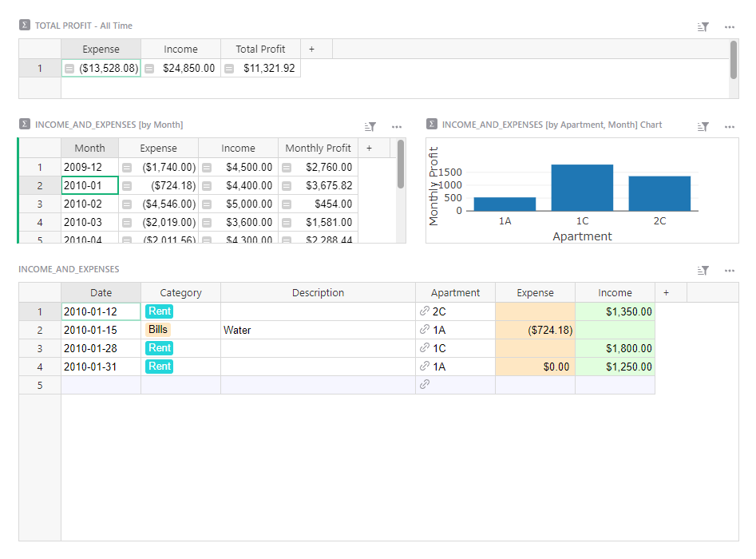Open filter options for the bottom INCOME_AND_EXPENSES table
Image resolution: width=756 pixels, height=559 pixels.
[703, 270]
